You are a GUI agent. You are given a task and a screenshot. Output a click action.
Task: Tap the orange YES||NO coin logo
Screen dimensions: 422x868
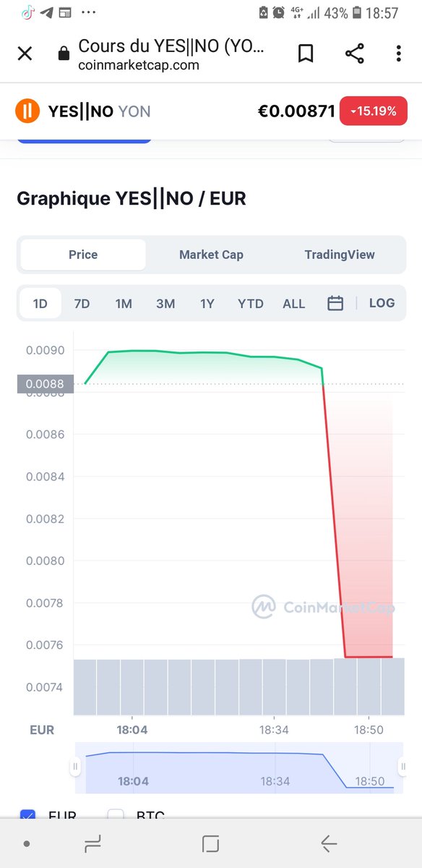tap(27, 111)
